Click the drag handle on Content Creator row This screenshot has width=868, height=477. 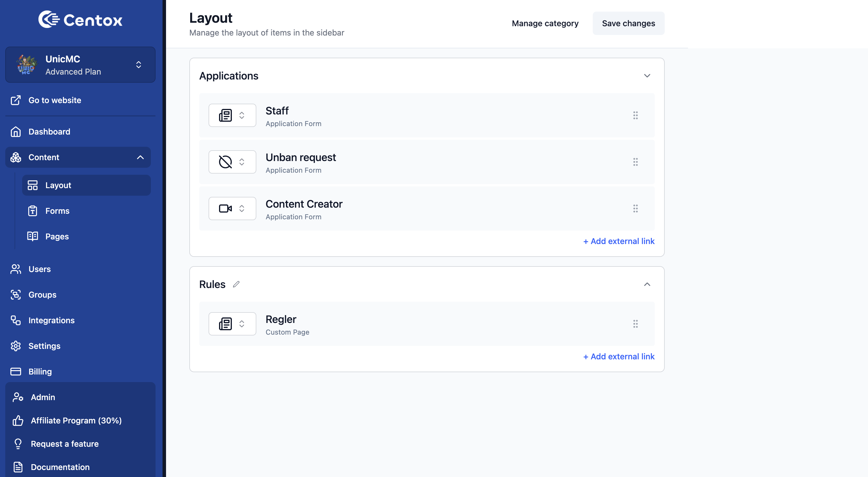635,209
